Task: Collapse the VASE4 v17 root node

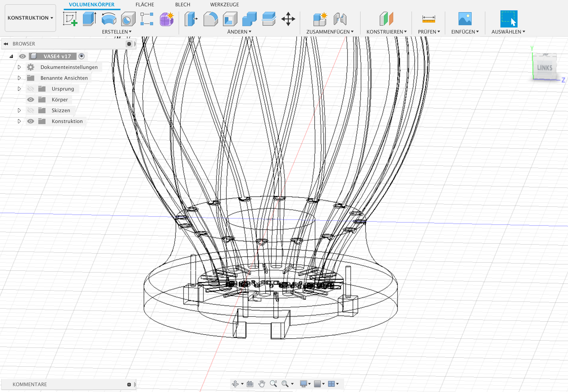Action: coord(11,56)
